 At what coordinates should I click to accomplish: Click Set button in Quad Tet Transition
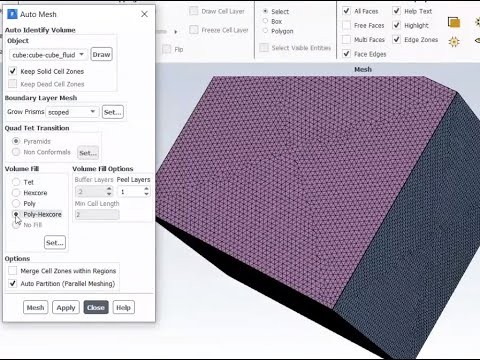click(x=88, y=153)
